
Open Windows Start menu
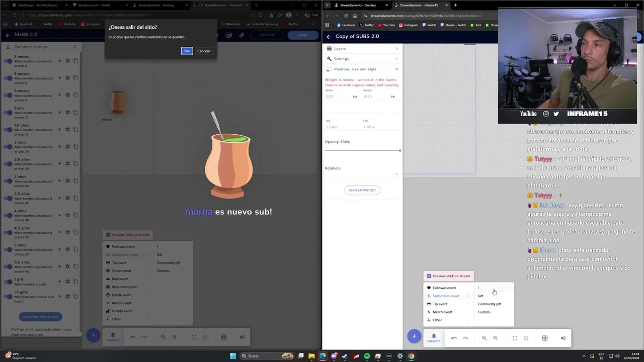(233, 356)
